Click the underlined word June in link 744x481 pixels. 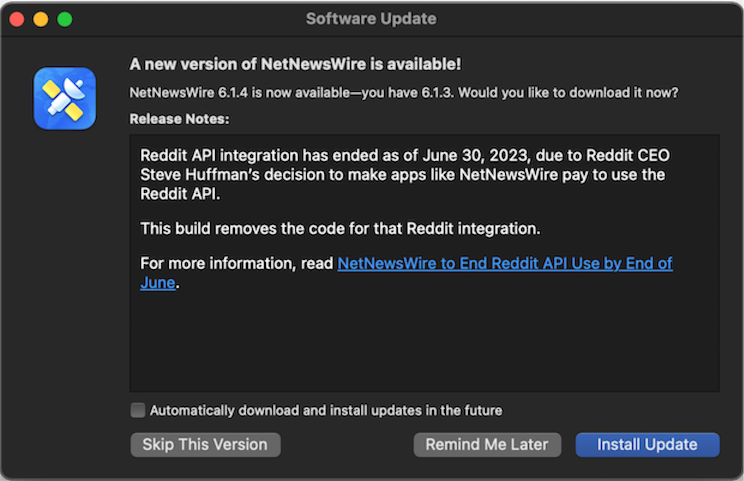(158, 283)
